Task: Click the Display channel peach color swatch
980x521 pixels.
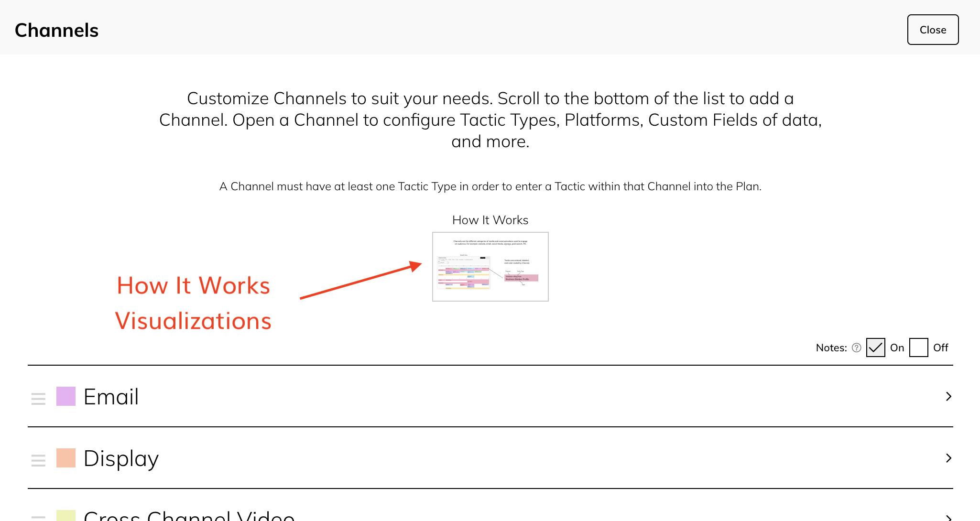Action: 66,458
